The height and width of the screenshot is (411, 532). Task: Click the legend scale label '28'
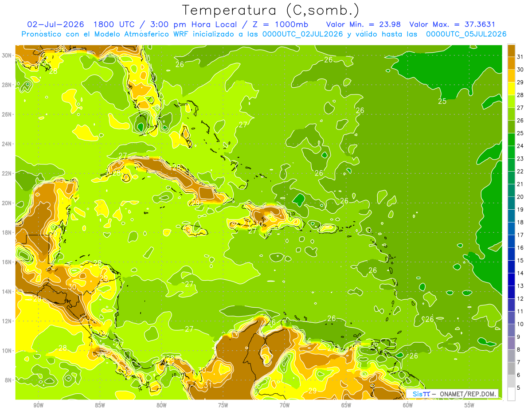click(520, 95)
